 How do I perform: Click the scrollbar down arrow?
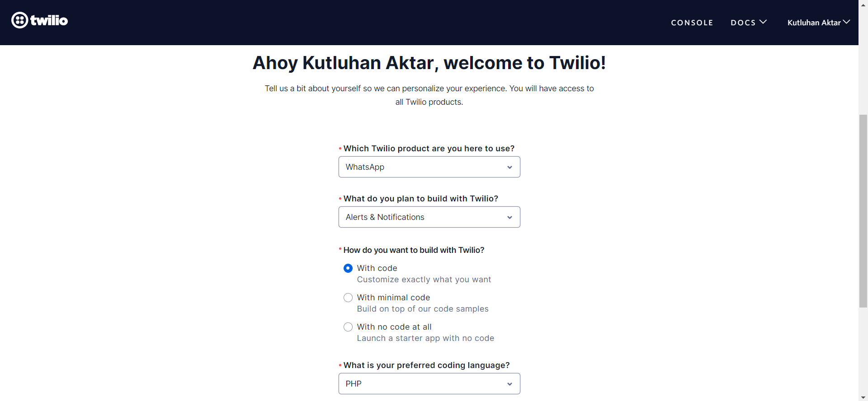863,397
